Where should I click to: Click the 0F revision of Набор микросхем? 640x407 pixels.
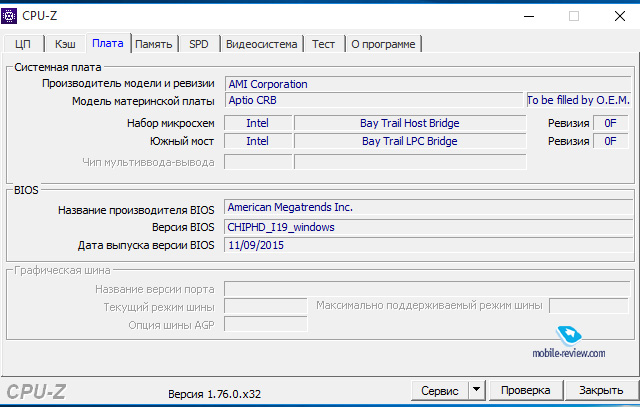coord(611,123)
